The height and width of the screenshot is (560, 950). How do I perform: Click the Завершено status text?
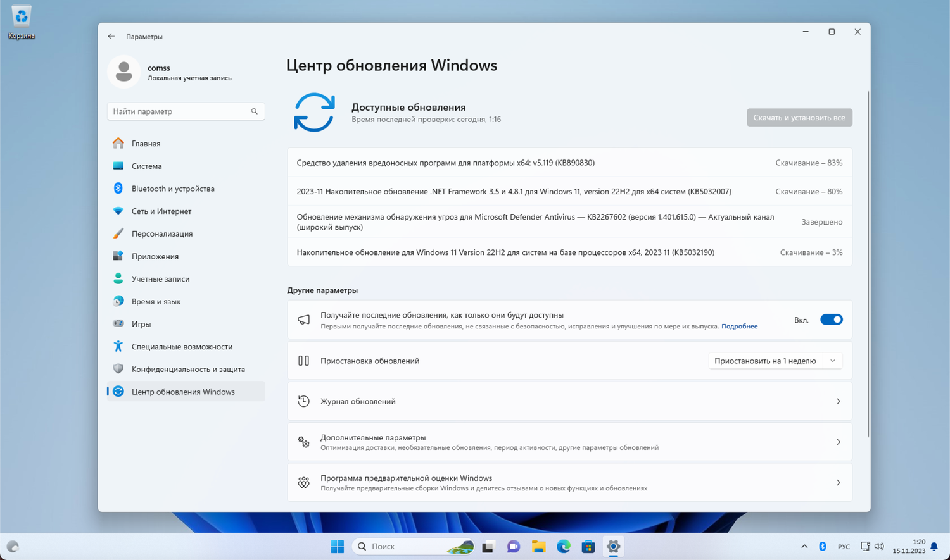point(822,222)
